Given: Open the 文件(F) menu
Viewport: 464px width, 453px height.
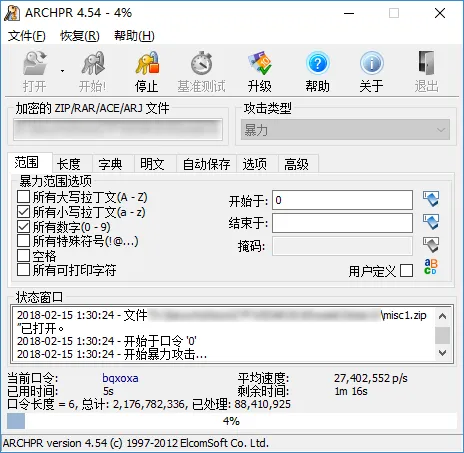Looking at the screenshot, I should [x=27, y=36].
